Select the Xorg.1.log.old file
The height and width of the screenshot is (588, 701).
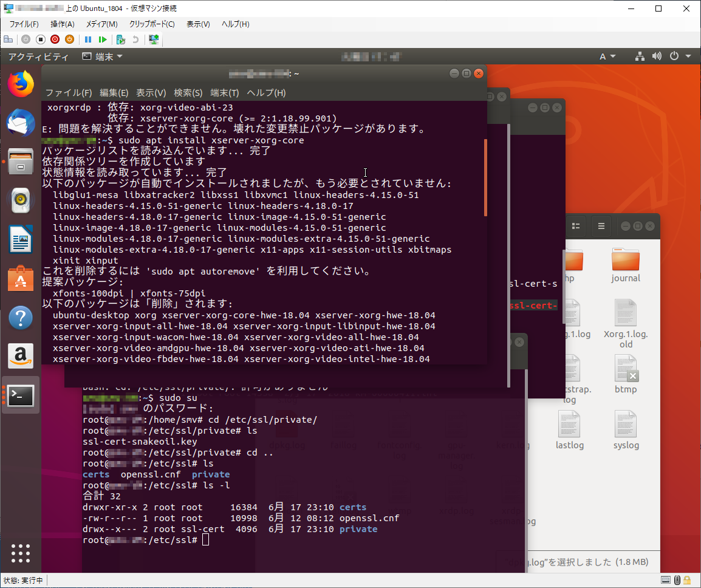[x=626, y=324]
